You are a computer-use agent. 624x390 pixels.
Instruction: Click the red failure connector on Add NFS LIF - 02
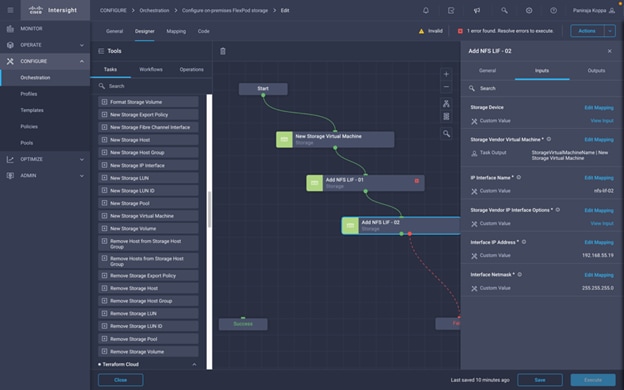[x=410, y=234]
